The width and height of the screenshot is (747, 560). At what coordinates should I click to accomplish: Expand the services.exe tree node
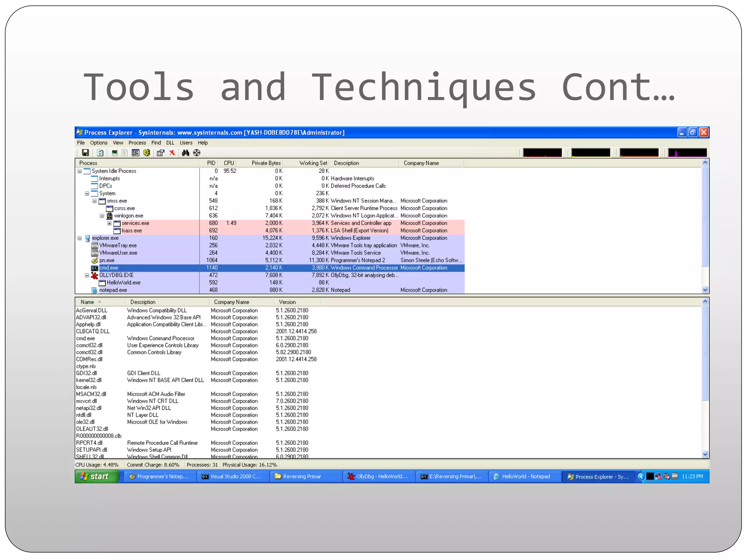109,223
